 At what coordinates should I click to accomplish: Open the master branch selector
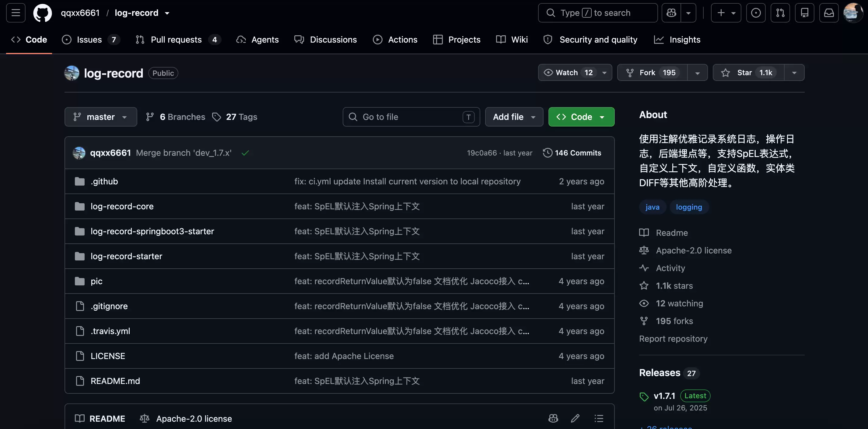pos(101,117)
